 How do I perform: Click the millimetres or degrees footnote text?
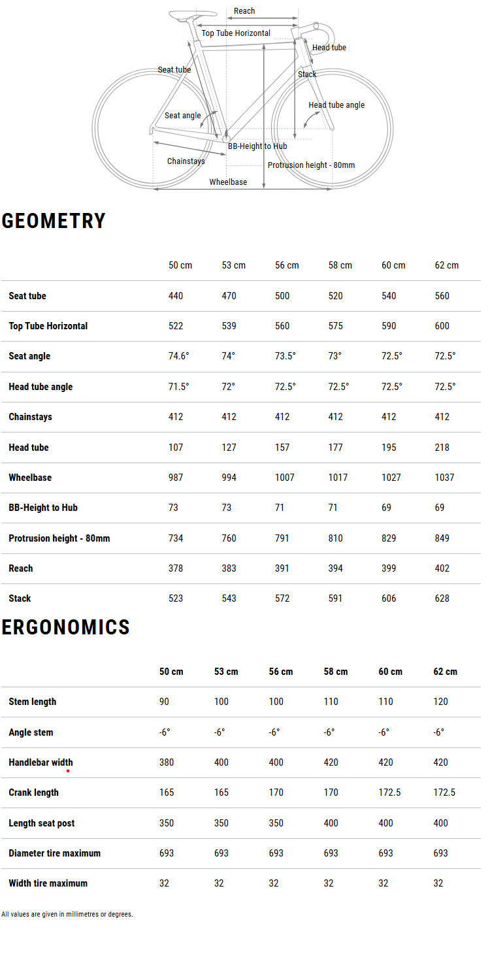67,914
